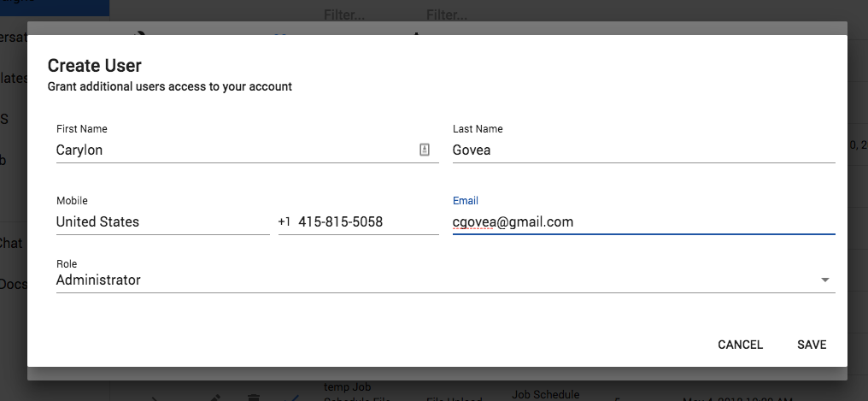Click the blue checkmark icon in background row
This screenshot has height=401, width=868.
(x=291, y=397)
